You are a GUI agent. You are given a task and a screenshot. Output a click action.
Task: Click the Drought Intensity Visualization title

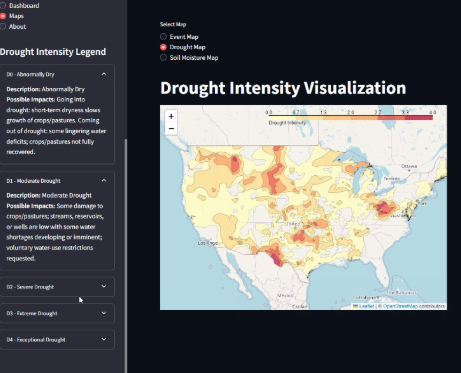coord(283,88)
